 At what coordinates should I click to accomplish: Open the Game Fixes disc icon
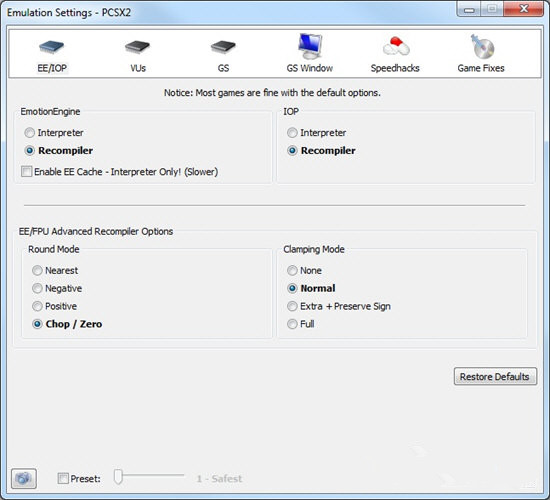click(x=482, y=46)
